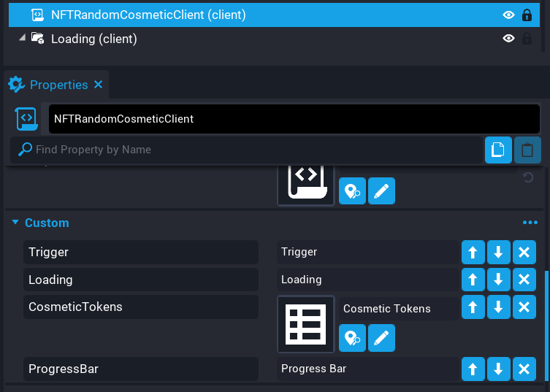Delete the ProgressBar custom property
Image resolution: width=550 pixels, height=392 pixels.
point(524,369)
